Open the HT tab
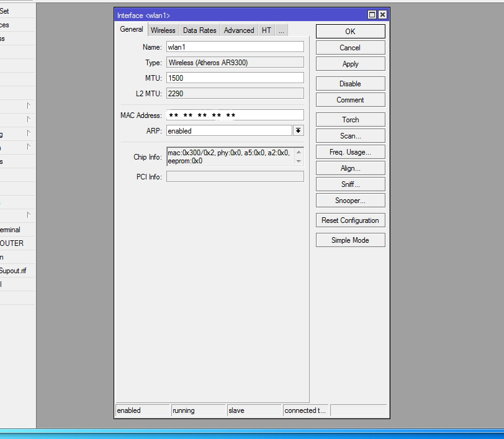Viewport: 504px width, 439px height. 266,30
